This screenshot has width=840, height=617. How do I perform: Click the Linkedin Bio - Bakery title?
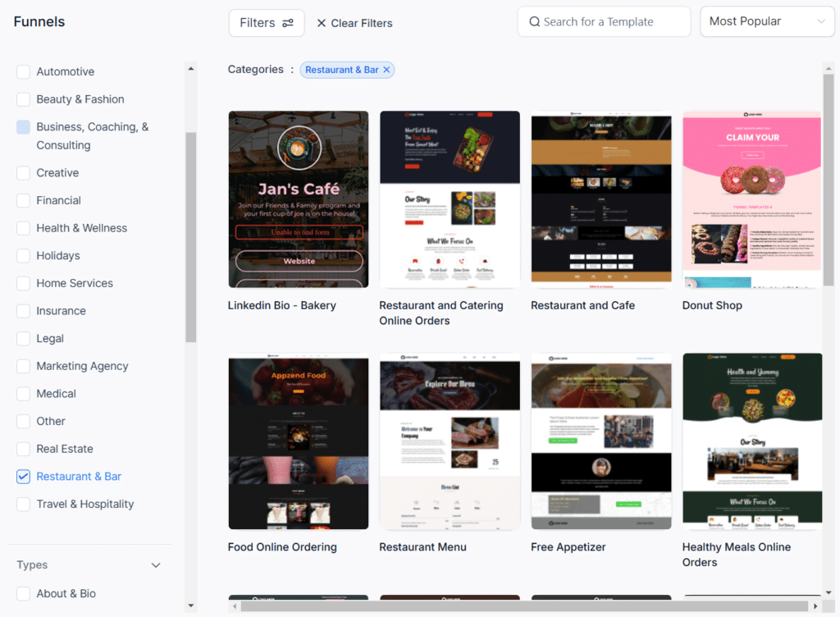click(x=282, y=305)
